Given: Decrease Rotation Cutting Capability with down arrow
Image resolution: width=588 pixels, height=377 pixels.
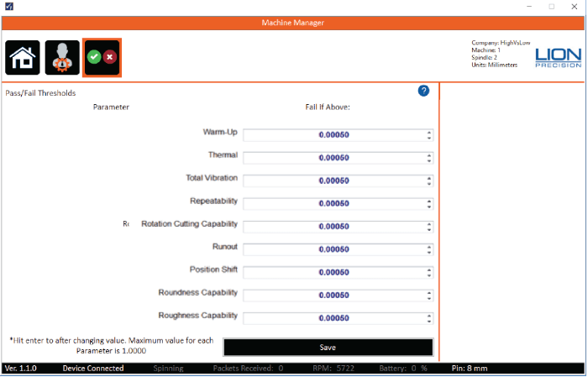Looking at the screenshot, I should pyautogui.click(x=429, y=229).
